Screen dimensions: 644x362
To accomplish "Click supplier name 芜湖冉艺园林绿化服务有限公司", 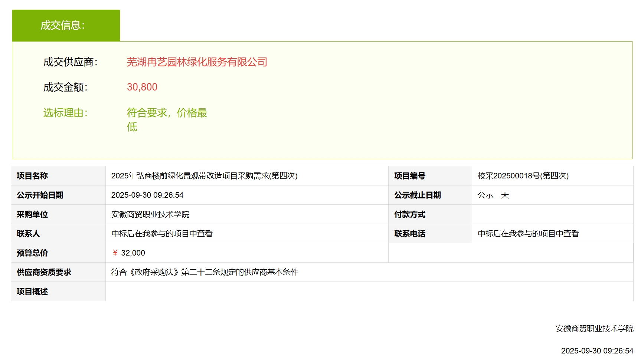I will point(197,62).
